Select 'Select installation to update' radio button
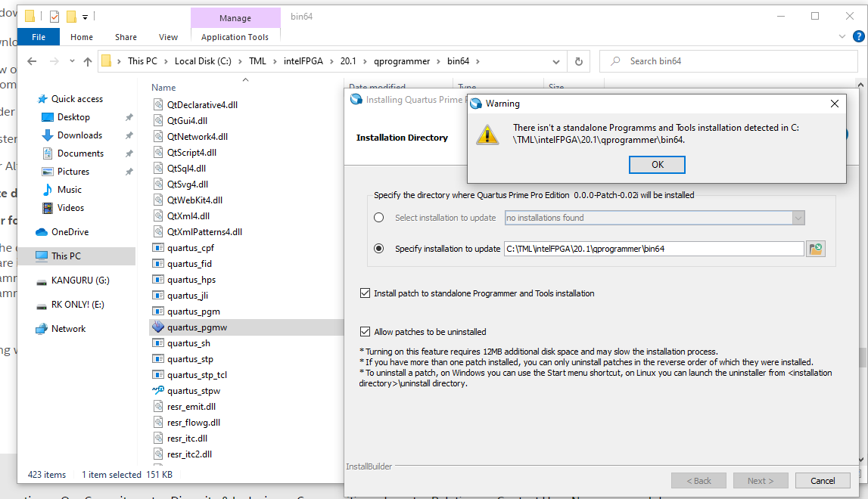Image resolution: width=868 pixels, height=499 pixels. coord(378,218)
